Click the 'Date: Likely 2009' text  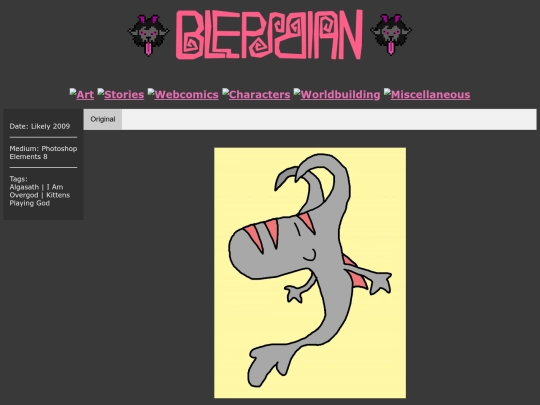40,126
